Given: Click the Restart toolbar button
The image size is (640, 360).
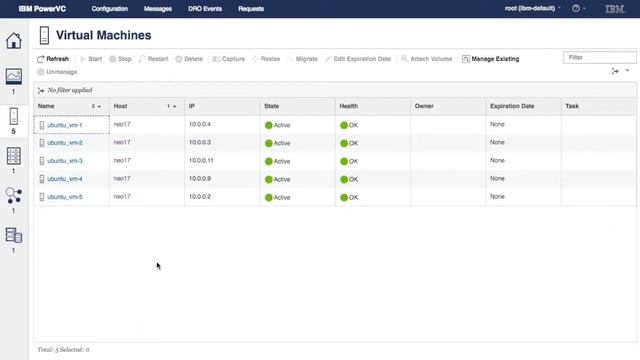Looking at the screenshot, I should pyautogui.click(x=153, y=59).
